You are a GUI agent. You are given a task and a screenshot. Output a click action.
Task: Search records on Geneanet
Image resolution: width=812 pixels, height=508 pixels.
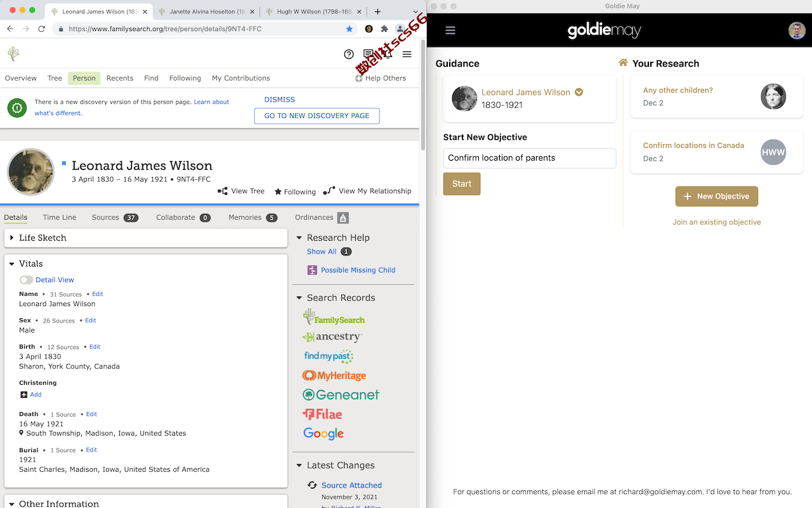pos(341,395)
